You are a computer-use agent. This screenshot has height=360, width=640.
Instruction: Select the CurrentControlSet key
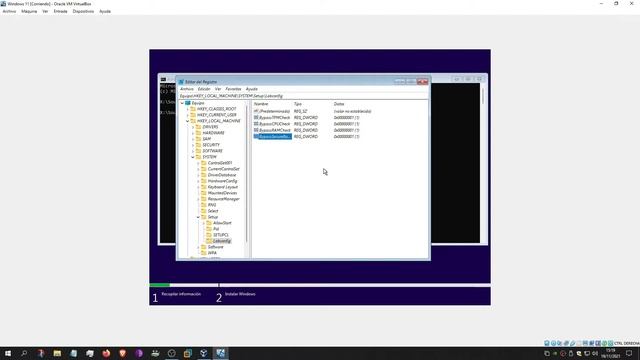[223, 169]
